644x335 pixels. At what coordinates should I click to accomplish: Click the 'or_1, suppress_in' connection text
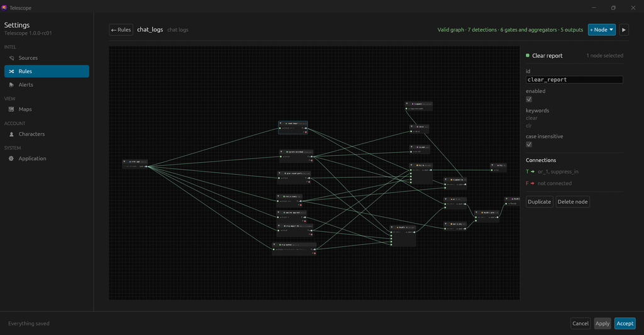(x=558, y=172)
